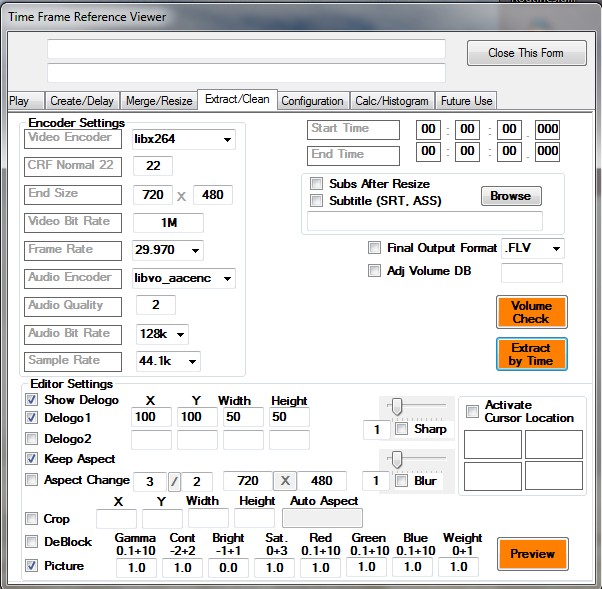Screen dimensions: 602x589
Task: Open the Create/Delay tab
Action: point(82,101)
